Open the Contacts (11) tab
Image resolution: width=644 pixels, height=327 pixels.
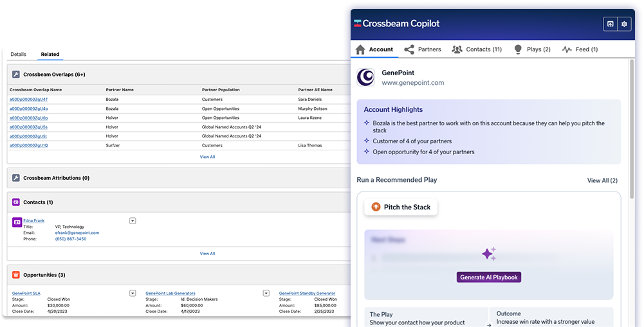477,49
